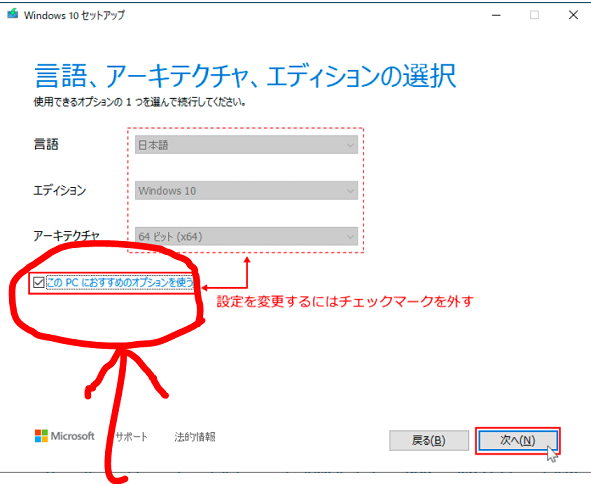This screenshot has height=484, width=591.
Task: Click the Windows 10 Setup title bar icon
Action: pyautogui.click(x=13, y=14)
